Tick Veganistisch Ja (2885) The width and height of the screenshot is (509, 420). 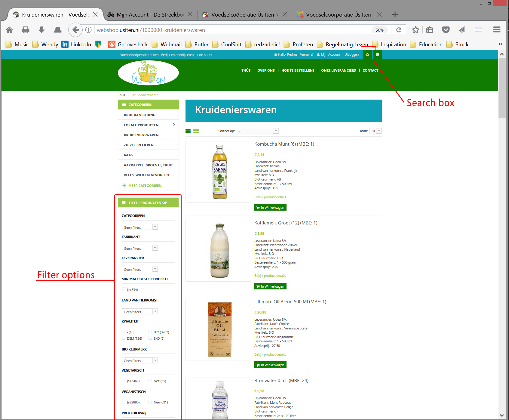point(123,402)
